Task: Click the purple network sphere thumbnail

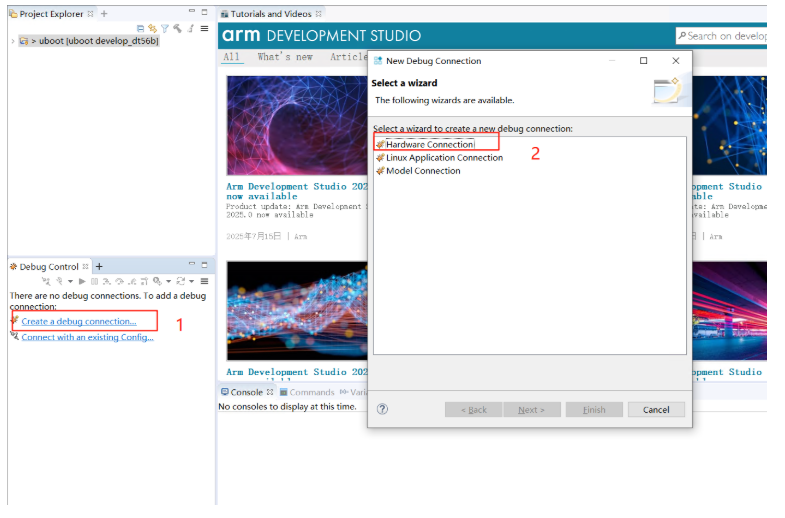Action: 297,126
